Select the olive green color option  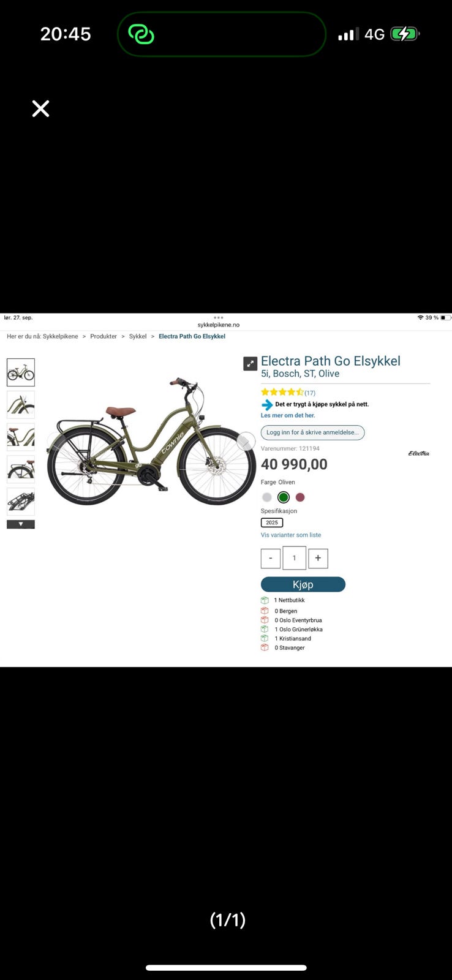pyautogui.click(x=283, y=497)
